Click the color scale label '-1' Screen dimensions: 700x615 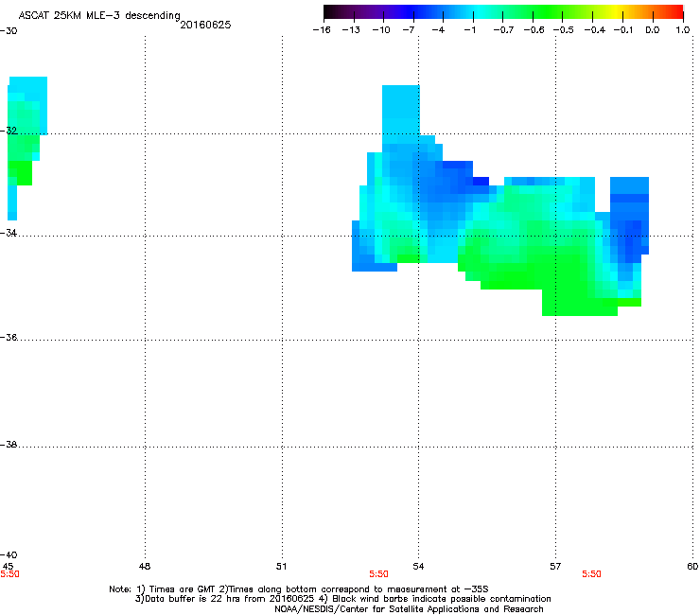pos(469,30)
